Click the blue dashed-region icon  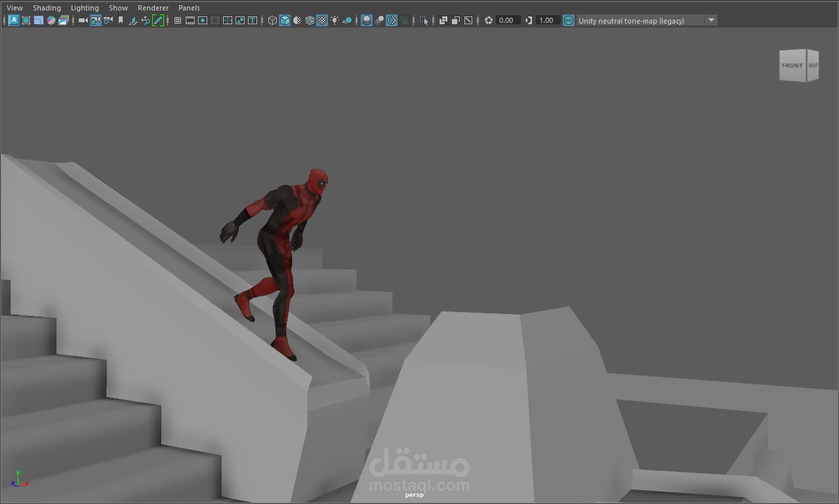tap(39, 20)
